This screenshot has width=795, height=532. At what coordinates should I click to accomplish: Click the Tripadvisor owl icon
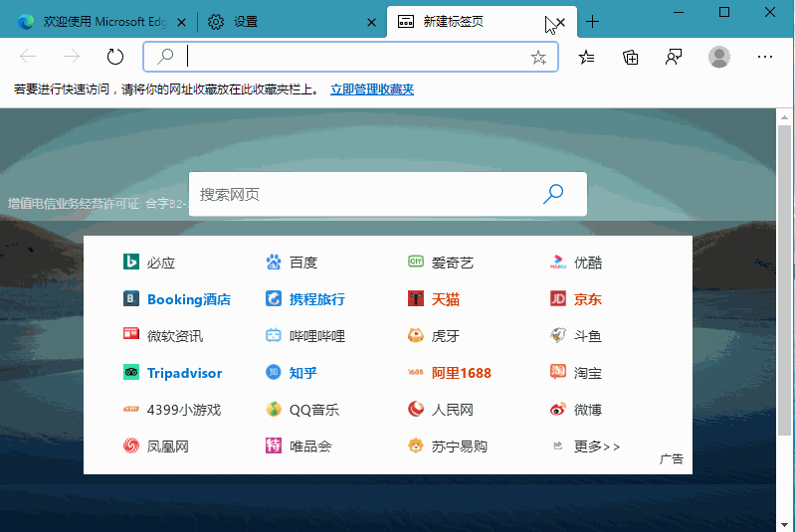[131, 372]
